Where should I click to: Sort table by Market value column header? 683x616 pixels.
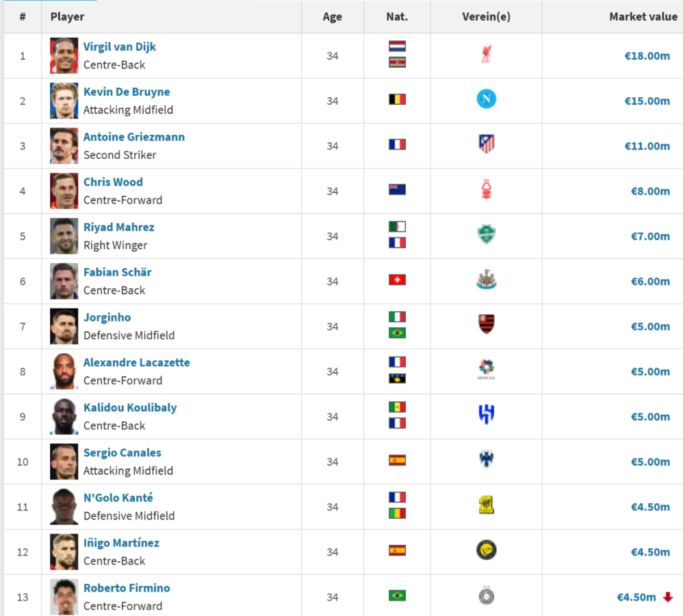[x=643, y=17]
